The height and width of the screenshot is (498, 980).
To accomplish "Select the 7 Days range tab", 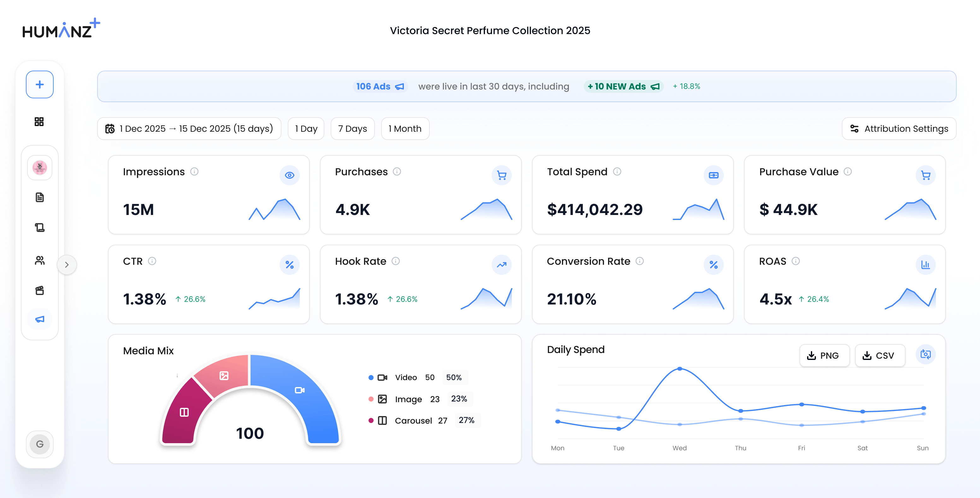I will pos(352,129).
